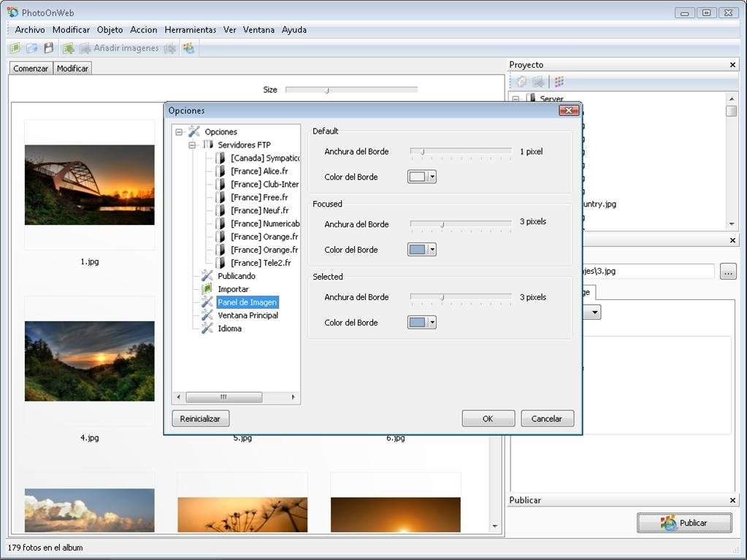747x560 pixels.
Task: Open Default Color del Borde dropdown
Action: pos(432,177)
